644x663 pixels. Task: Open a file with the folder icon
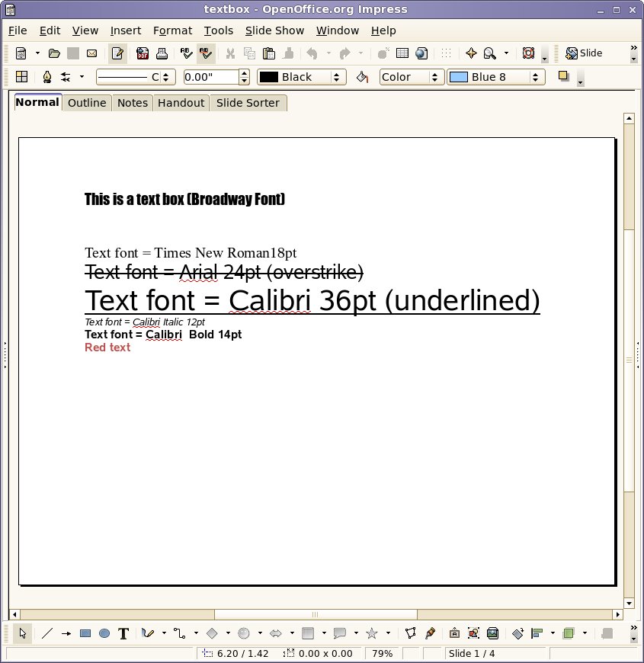click(x=54, y=53)
